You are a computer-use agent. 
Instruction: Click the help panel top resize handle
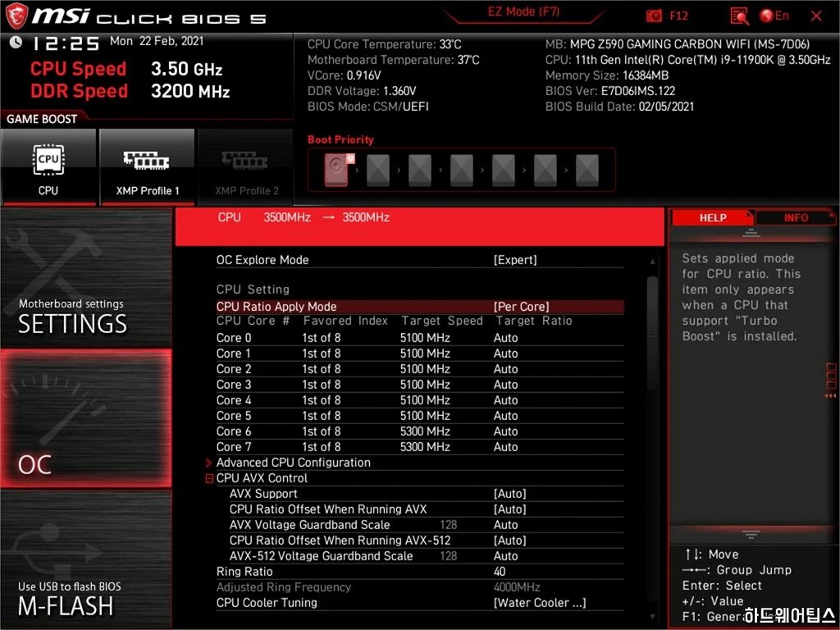click(x=751, y=233)
